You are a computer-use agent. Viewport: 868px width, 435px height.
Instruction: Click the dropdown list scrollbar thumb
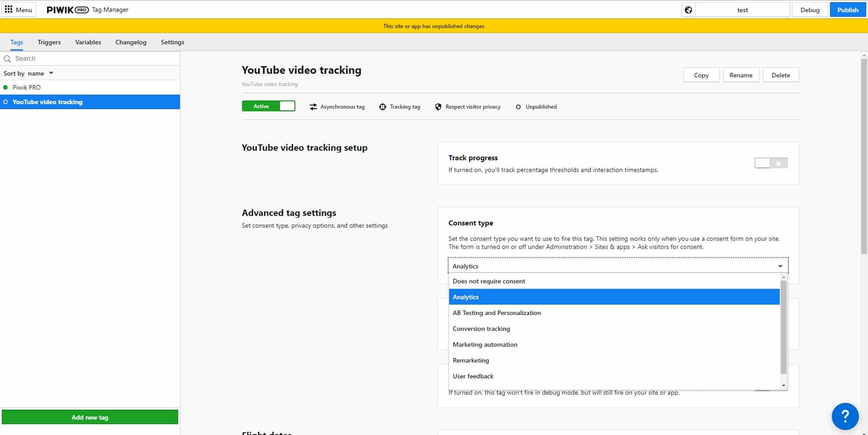pyautogui.click(x=784, y=327)
